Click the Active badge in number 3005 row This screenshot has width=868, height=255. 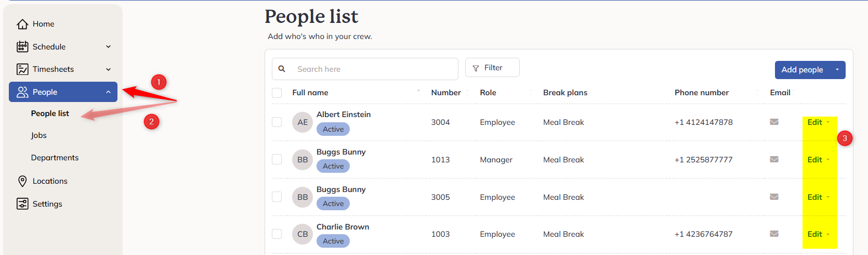pyautogui.click(x=333, y=203)
